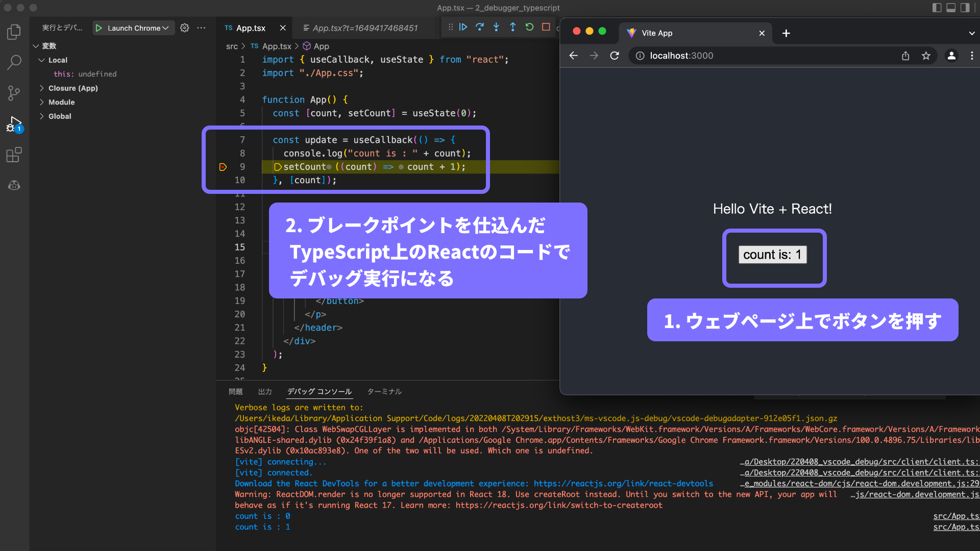Click the debug Step Over icon
The image size is (980, 551).
(x=479, y=27)
